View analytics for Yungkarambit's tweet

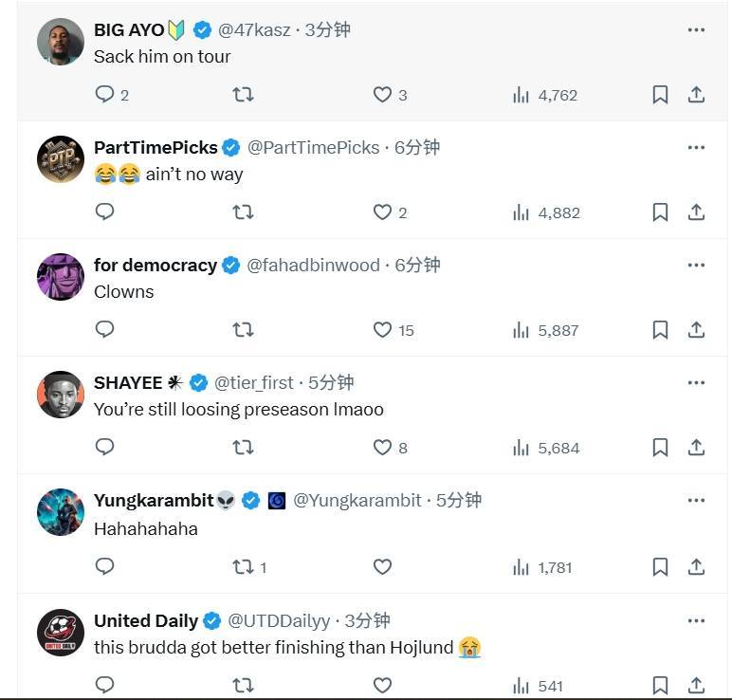pos(521,566)
